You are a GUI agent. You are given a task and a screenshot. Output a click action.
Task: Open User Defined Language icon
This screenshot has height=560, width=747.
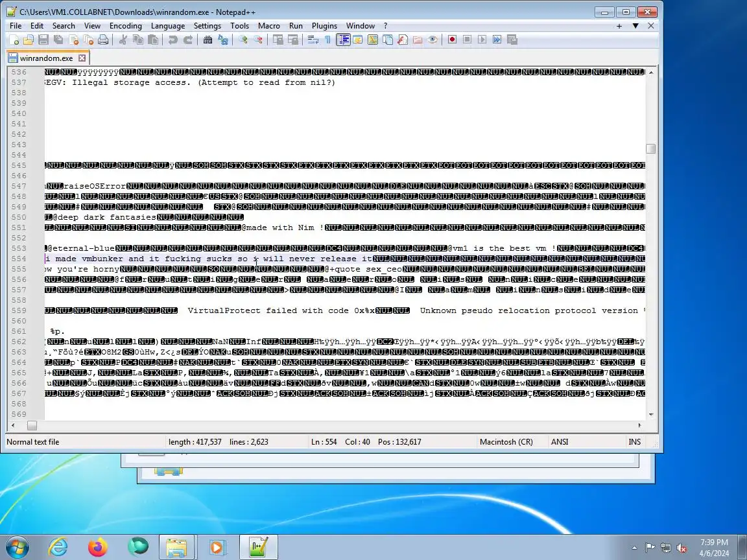tap(358, 40)
